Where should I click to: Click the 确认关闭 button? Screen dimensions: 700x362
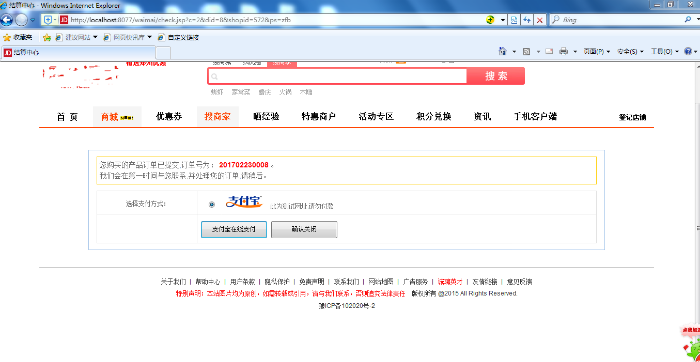tap(304, 229)
